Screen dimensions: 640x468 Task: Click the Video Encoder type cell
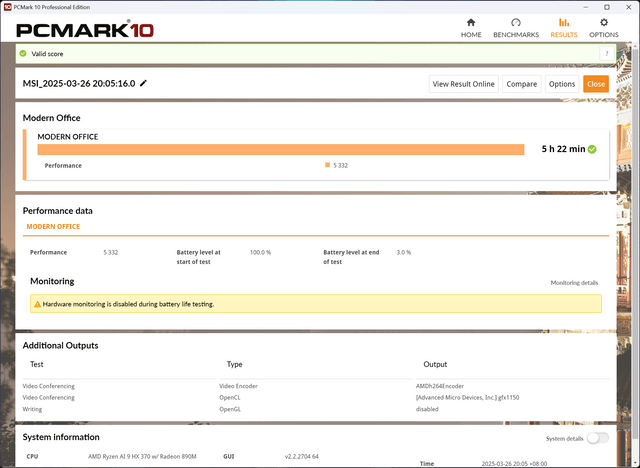(x=238, y=386)
